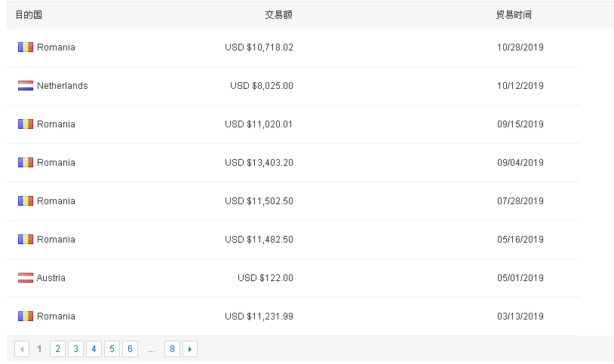This screenshot has height=364, width=614.
Task: Click the Romania flag beside 10/28/2019
Action: click(x=26, y=47)
